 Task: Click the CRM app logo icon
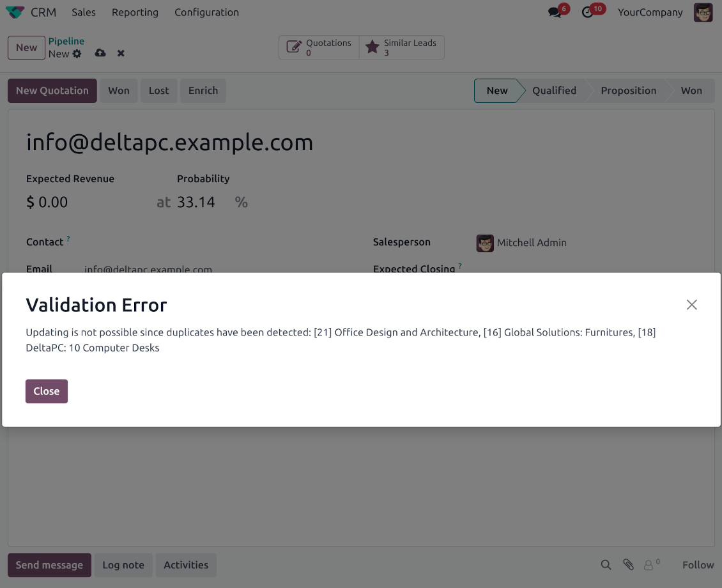point(15,12)
